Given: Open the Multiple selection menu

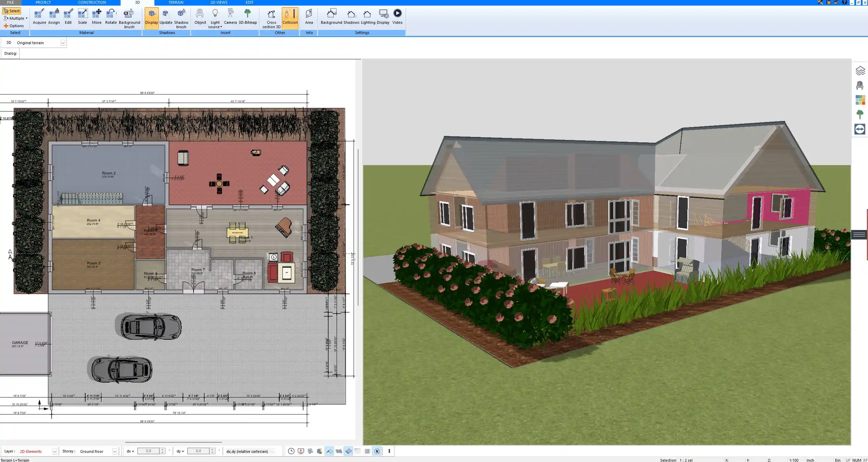Looking at the screenshot, I should point(16,18).
